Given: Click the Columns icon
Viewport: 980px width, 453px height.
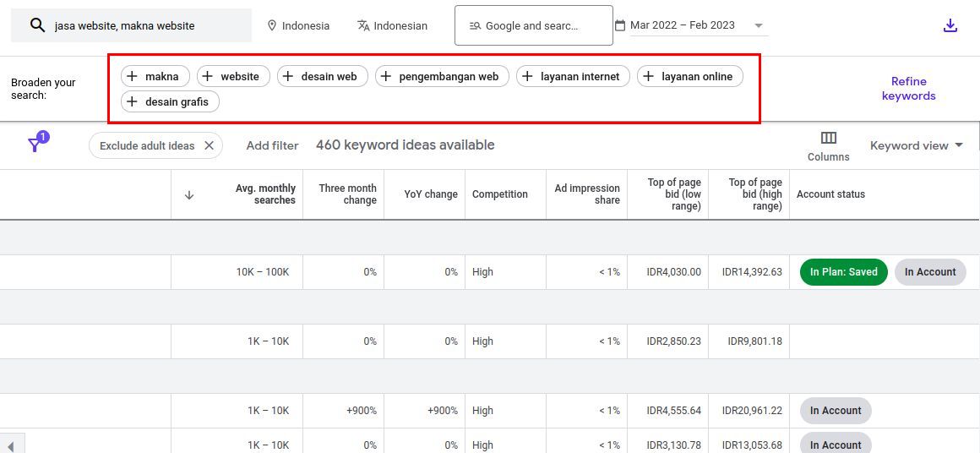Looking at the screenshot, I should [828, 138].
